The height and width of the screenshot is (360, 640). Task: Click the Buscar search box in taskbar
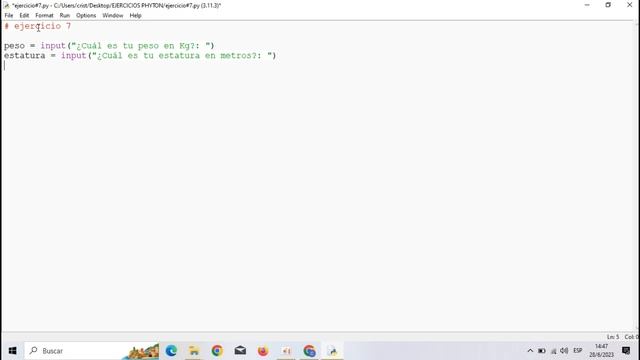point(92,351)
